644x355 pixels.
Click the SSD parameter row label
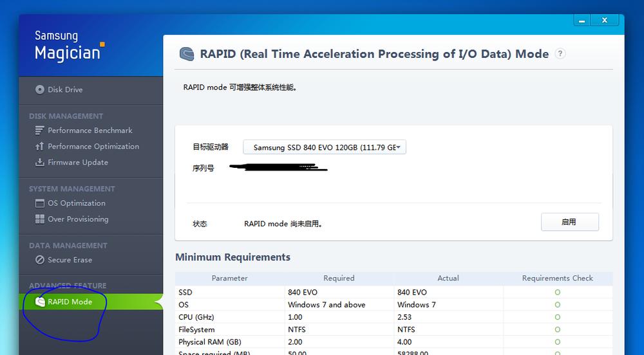185,292
